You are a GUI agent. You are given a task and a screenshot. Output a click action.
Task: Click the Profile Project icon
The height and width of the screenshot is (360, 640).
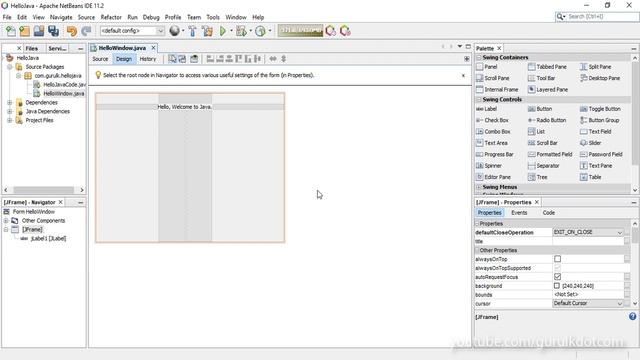(x=260, y=31)
